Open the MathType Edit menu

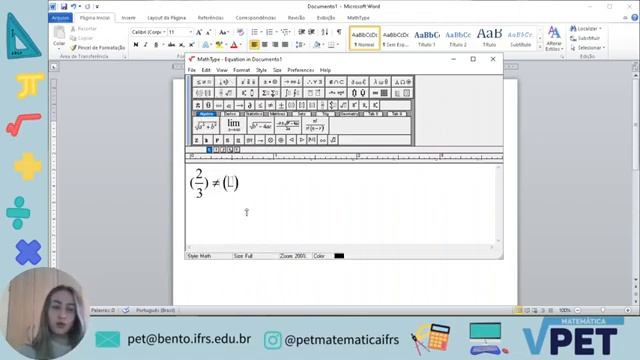pyautogui.click(x=206, y=70)
